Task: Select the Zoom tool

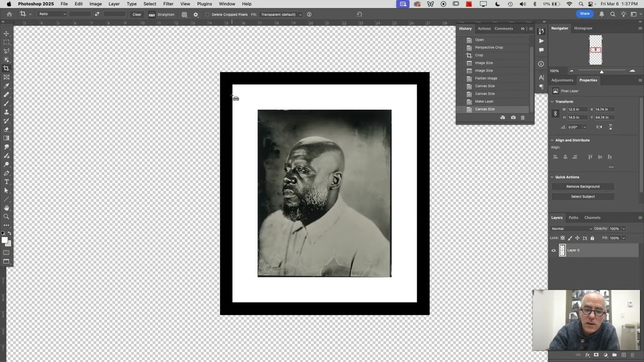Action: pyautogui.click(x=7, y=217)
